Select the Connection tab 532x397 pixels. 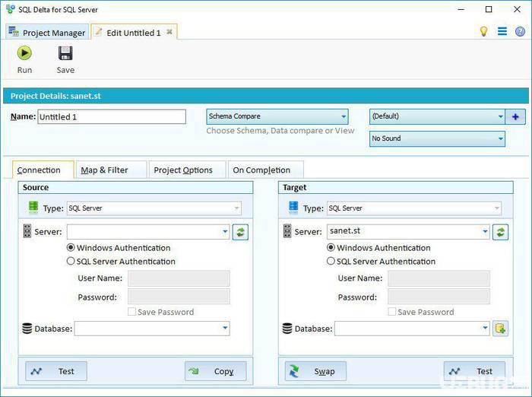click(x=43, y=170)
